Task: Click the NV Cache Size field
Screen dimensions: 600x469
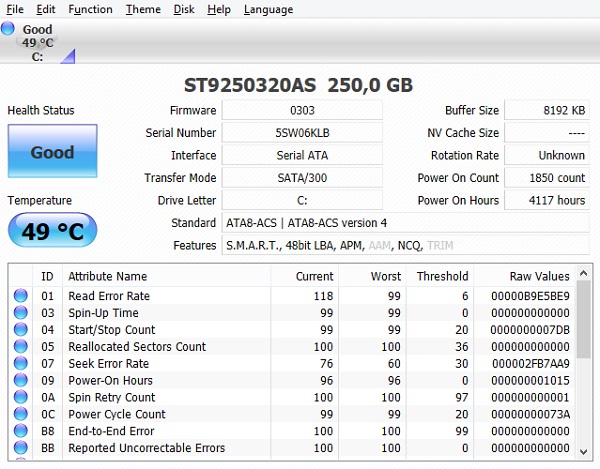Action: coord(547,133)
